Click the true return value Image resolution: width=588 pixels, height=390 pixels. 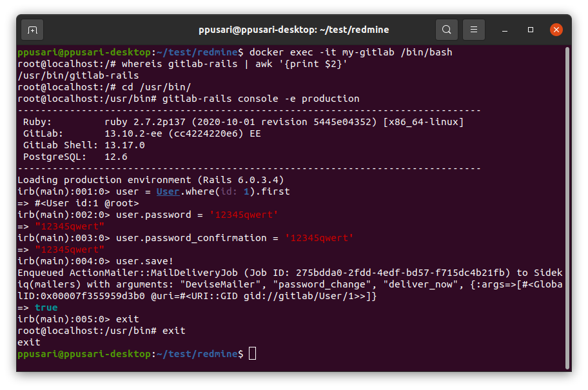point(46,307)
